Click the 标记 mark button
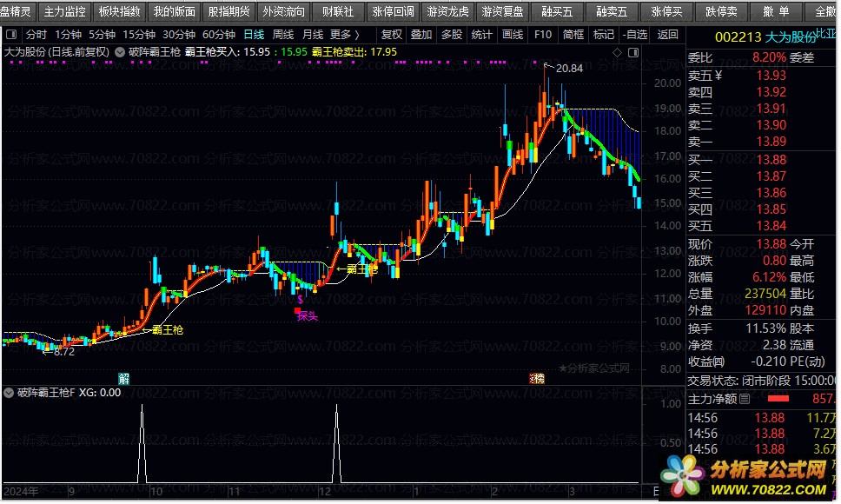This screenshot has width=841, height=504. coord(604,35)
